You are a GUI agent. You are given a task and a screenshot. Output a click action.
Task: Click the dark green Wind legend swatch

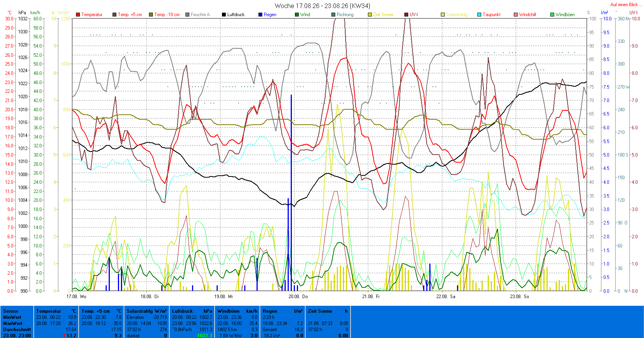(297, 15)
